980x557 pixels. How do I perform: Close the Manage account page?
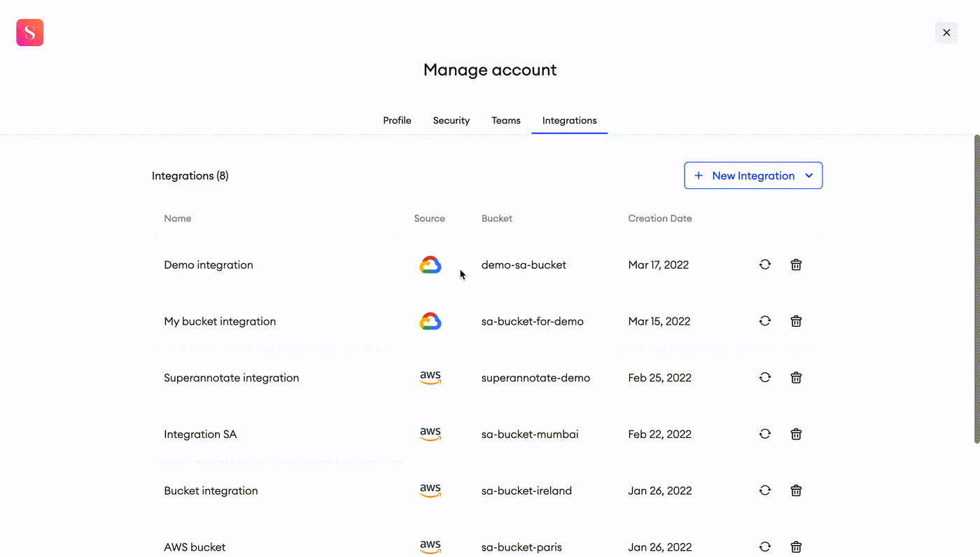click(946, 33)
